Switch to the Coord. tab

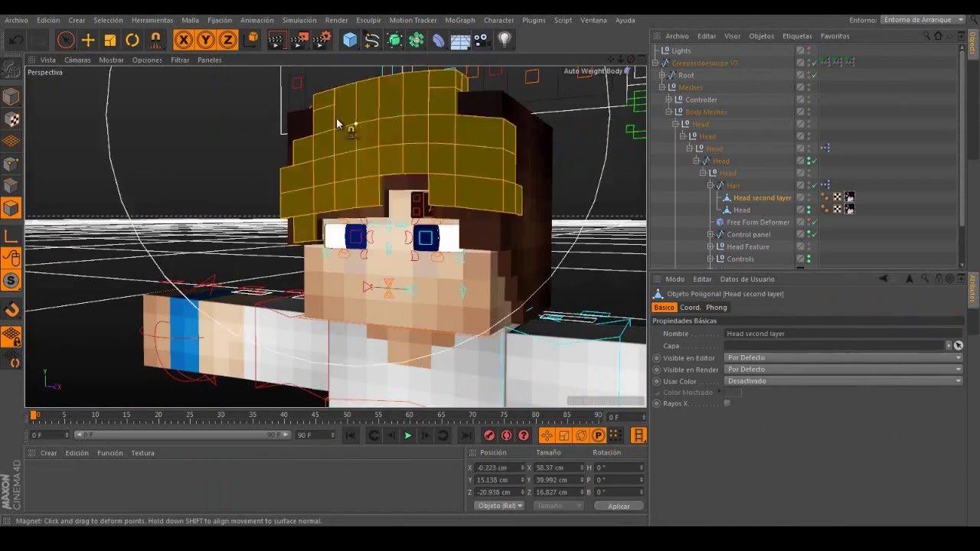coord(690,308)
